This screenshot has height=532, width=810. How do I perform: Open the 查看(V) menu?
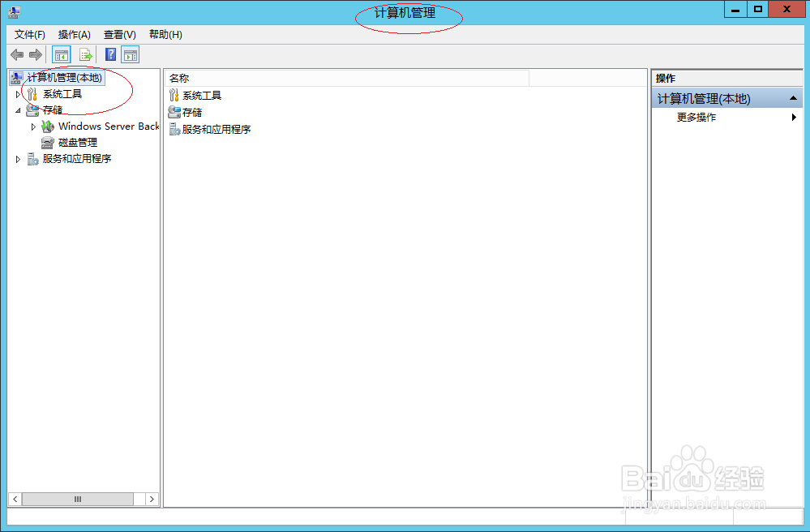coord(118,34)
